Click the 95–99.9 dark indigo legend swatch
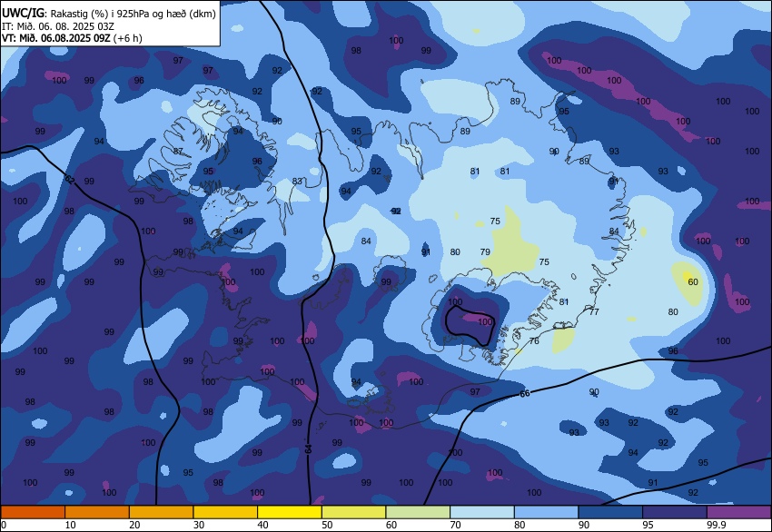 [x=675, y=512]
